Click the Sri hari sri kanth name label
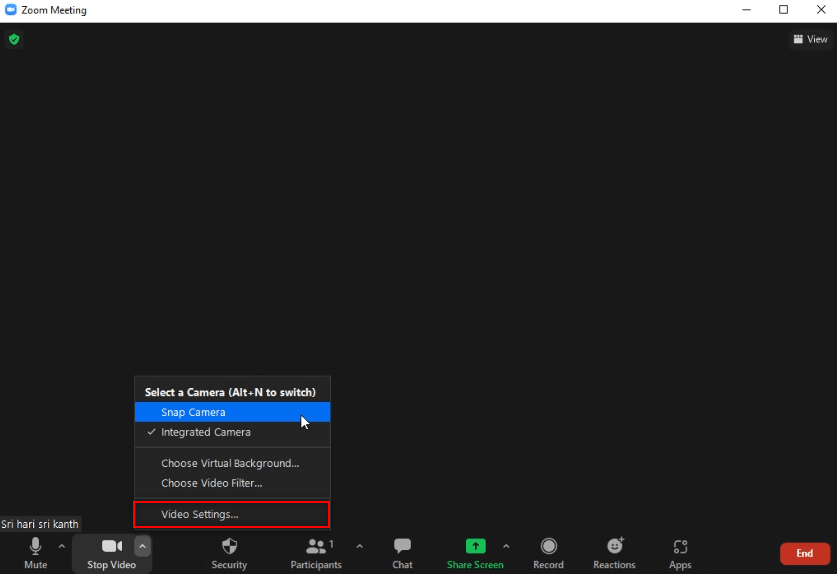Screen dimensions: 837x574 [40, 524]
